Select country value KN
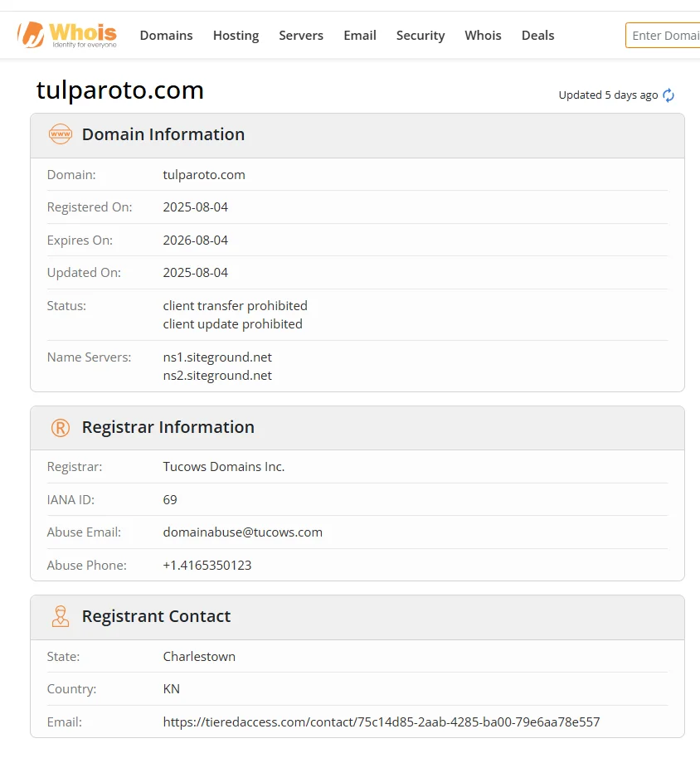 [x=172, y=689]
